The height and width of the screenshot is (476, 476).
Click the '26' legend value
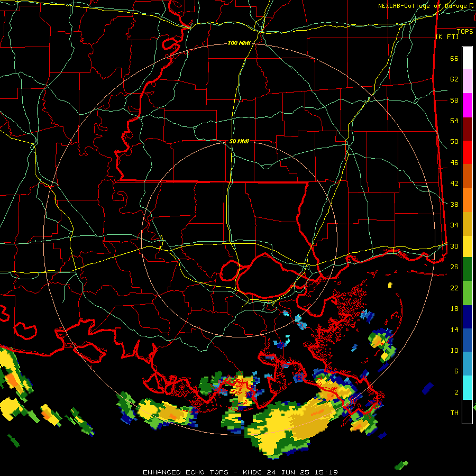coord(454,267)
